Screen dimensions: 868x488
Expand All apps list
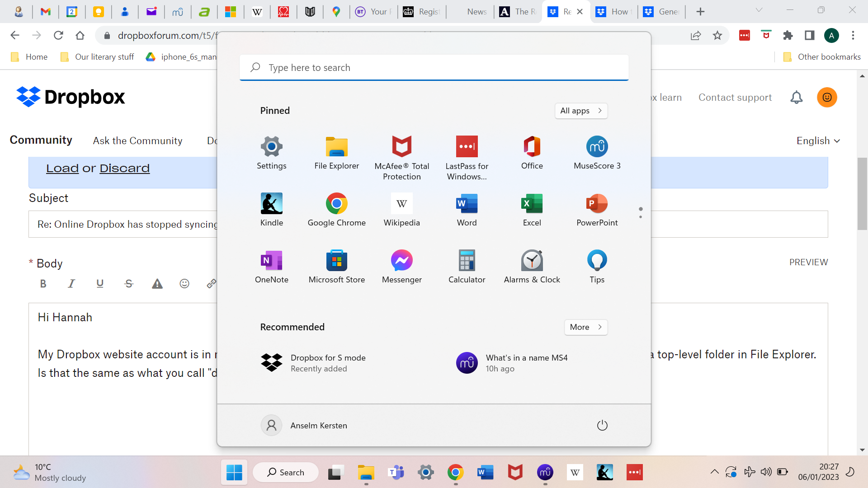(x=581, y=111)
